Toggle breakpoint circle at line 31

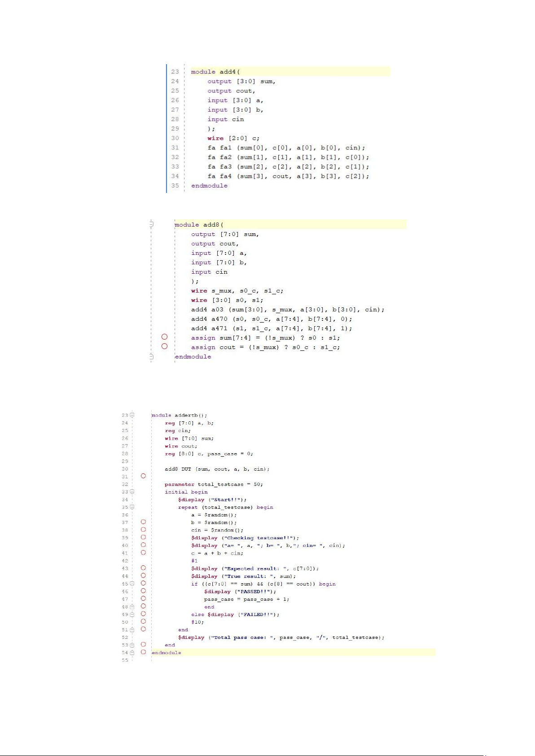pos(143,476)
